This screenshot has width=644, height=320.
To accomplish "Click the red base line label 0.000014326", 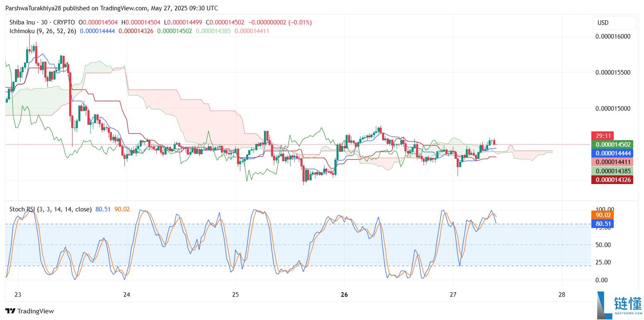I will (x=612, y=179).
